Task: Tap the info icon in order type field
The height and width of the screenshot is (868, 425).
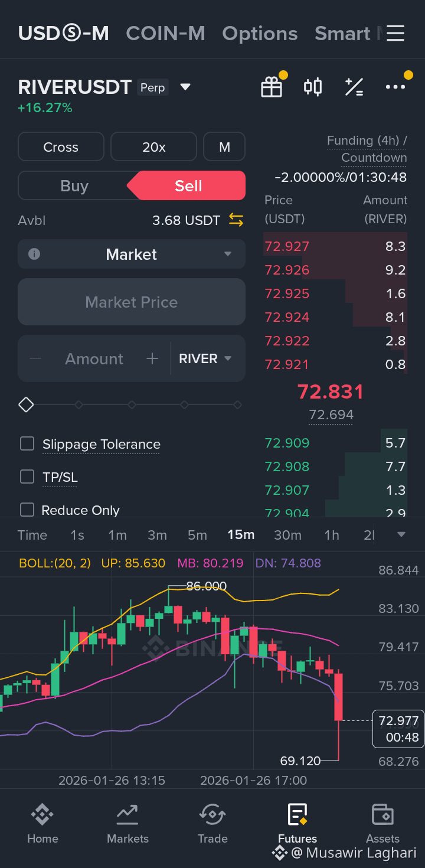Action: click(34, 254)
